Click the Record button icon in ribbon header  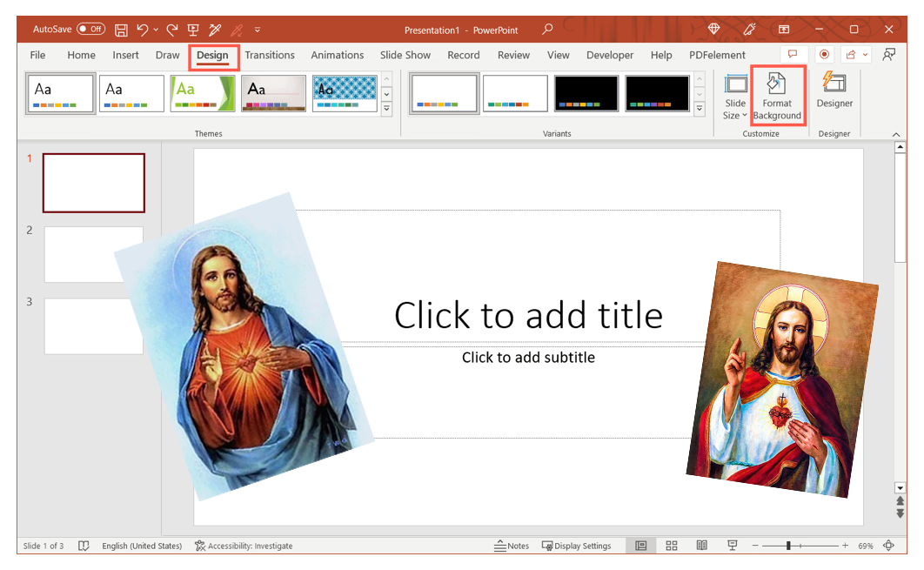(x=824, y=54)
